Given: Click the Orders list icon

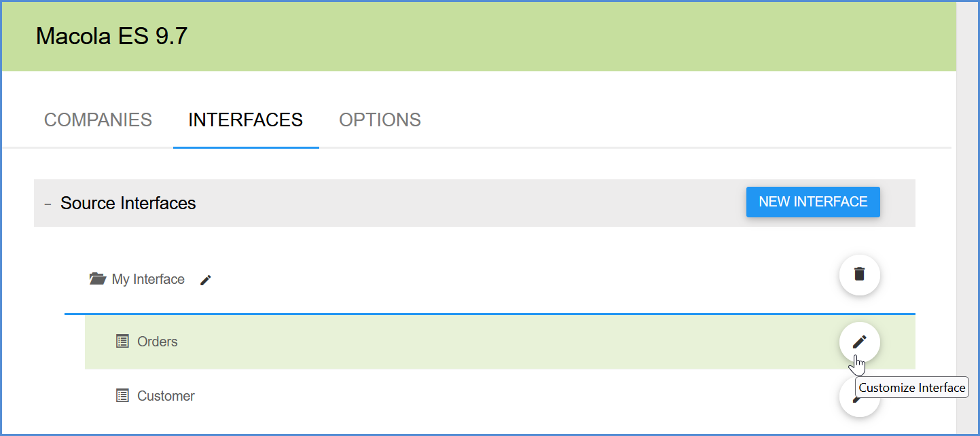Looking at the screenshot, I should [x=122, y=342].
